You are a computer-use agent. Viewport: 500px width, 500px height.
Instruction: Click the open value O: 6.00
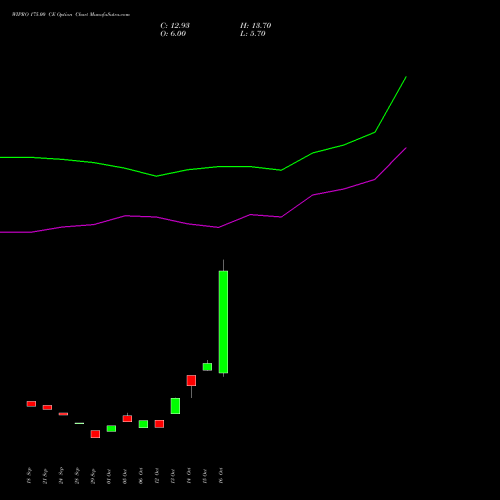(x=173, y=34)
